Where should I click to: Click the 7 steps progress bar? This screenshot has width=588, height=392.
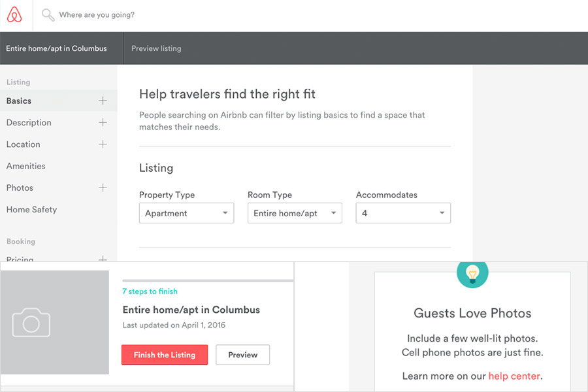(x=207, y=281)
